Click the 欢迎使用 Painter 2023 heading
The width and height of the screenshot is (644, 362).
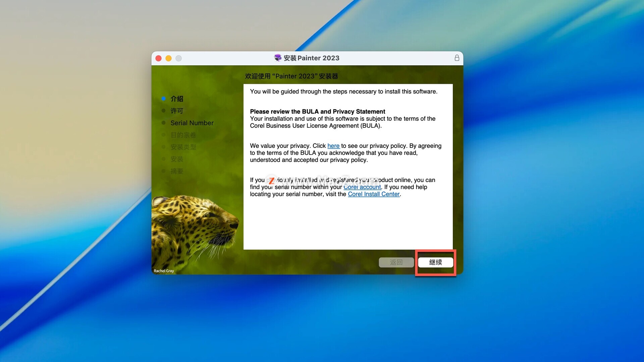pos(291,76)
